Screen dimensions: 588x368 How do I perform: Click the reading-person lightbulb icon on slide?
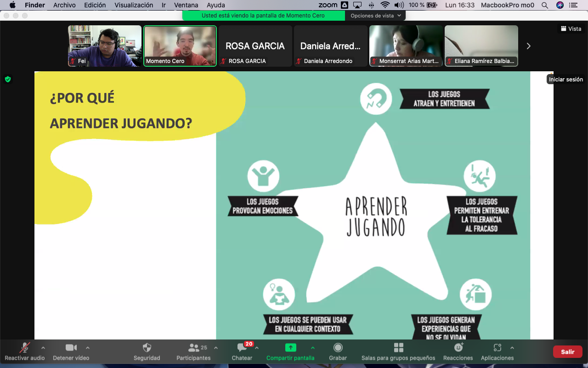[x=279, y=294]
